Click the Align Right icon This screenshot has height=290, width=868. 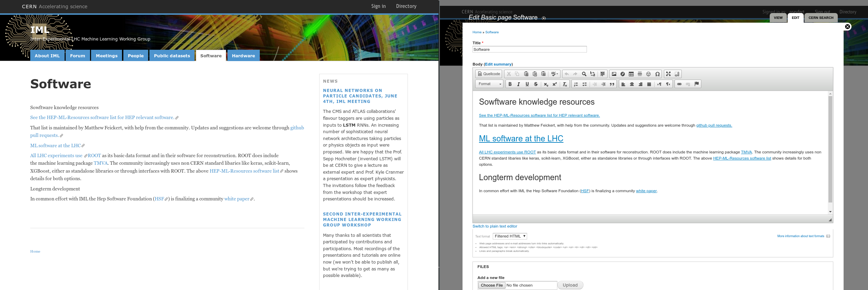pos(641,84)
